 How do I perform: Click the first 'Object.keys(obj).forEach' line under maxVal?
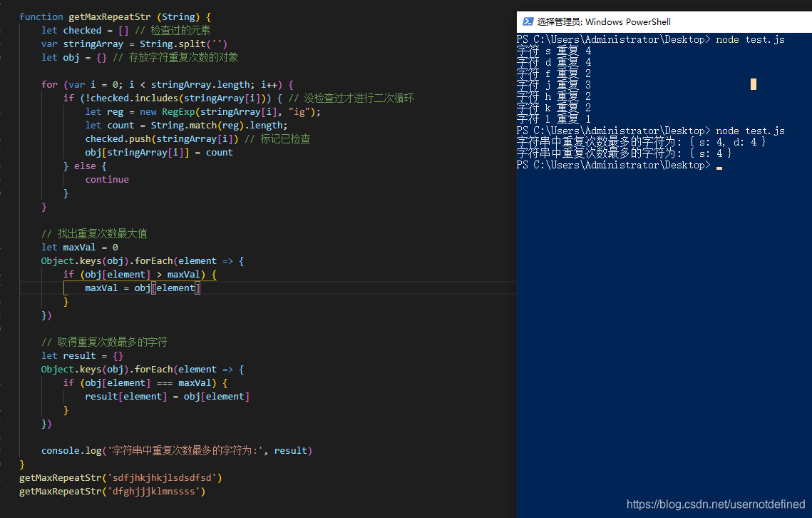pos(143,261)
